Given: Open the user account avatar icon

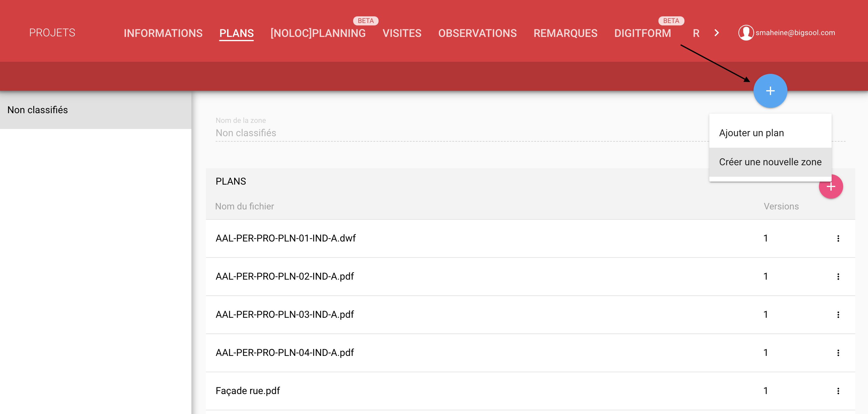Looking at the screenshot, I should pyautogui.click(x=745, y=33).
